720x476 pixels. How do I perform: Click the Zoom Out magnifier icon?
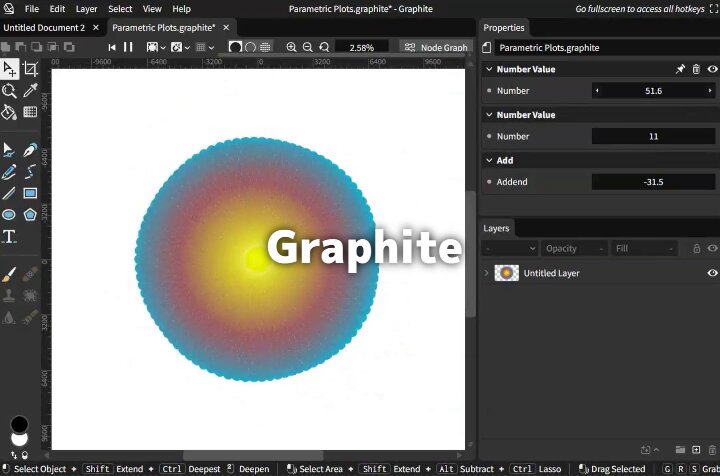point(308,47)
